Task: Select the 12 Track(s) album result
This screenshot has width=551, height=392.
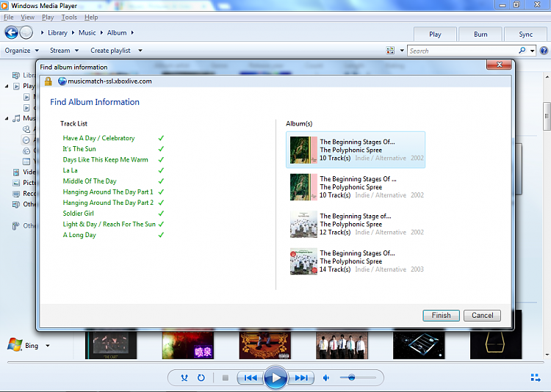Action: [357, 224]
